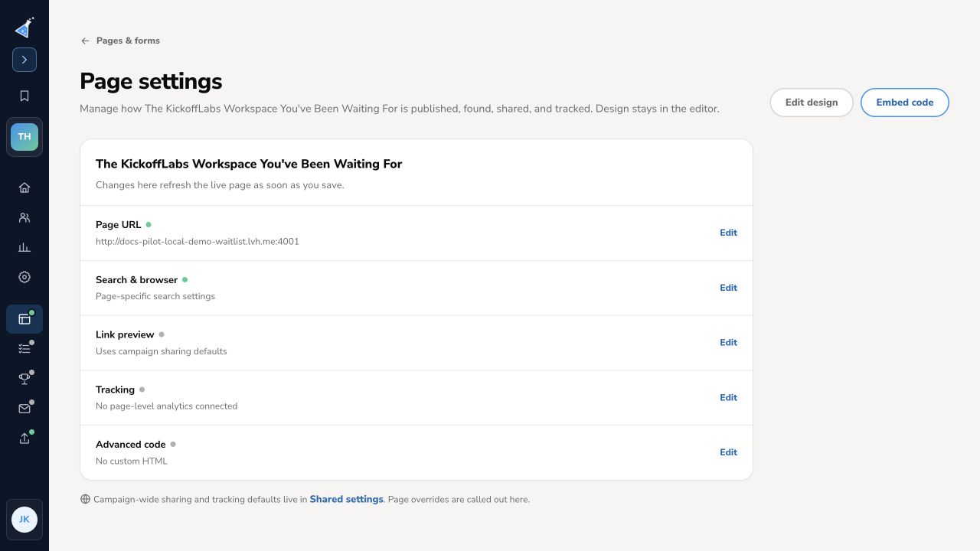Screen dimensions: 980x551
Task: Edit the Search & browser setting
Action: (x=728, y=288)
